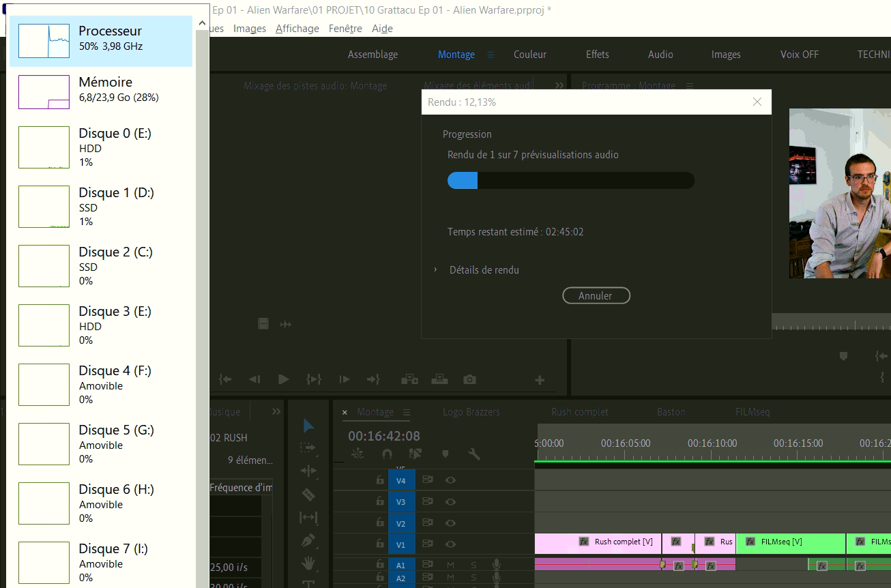Select the Pen tool in timeline toolbar
The height and width of the screenshot is (588, 891).
tap(308, 539)
